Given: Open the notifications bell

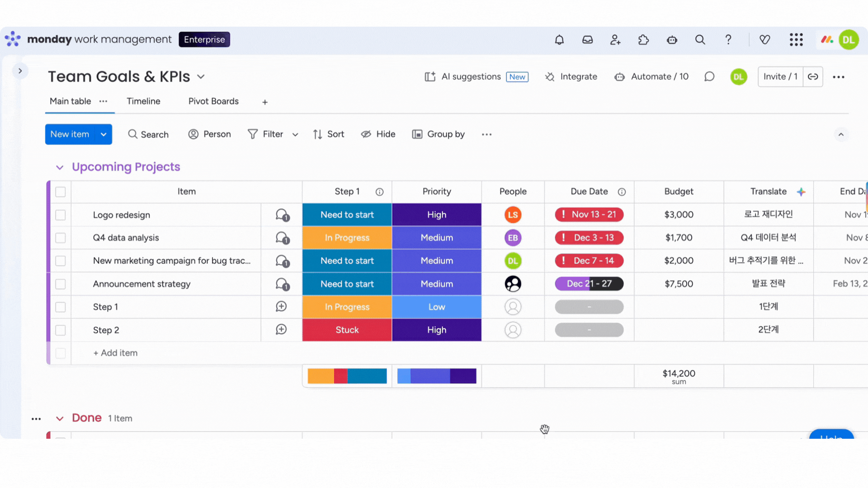Looking at the screenshot, I should coord(559,40).
